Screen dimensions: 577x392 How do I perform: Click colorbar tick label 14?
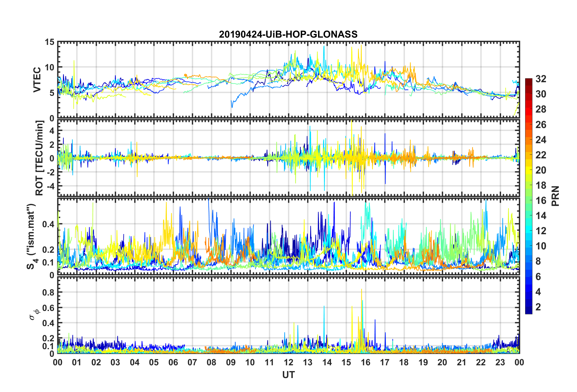[x=541, y=216]
